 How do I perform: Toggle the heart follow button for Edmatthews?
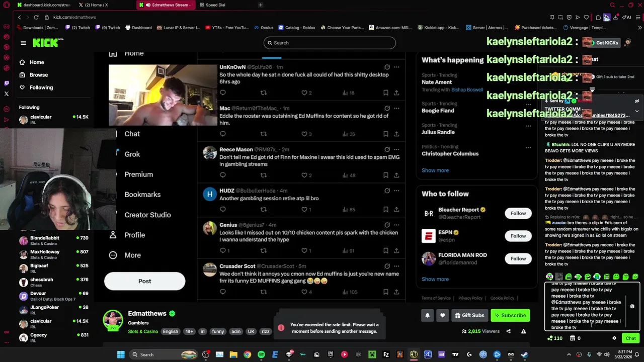coord(442,315)
